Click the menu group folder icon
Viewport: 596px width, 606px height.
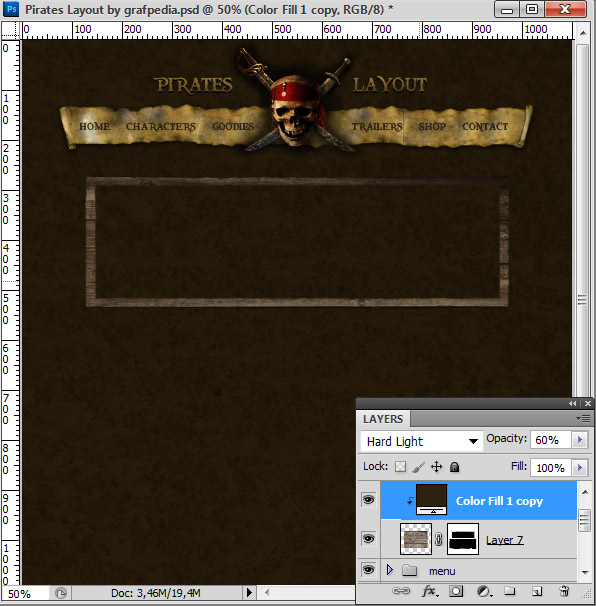pos(409,570)
